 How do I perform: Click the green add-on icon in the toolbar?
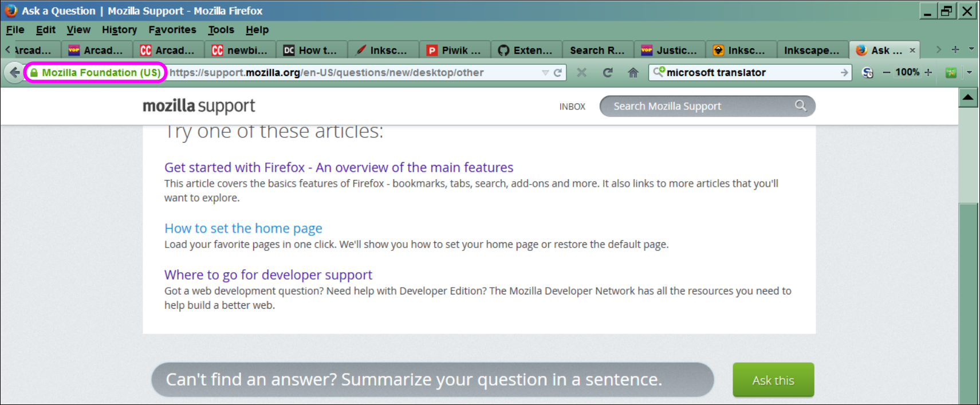[951, 73]
